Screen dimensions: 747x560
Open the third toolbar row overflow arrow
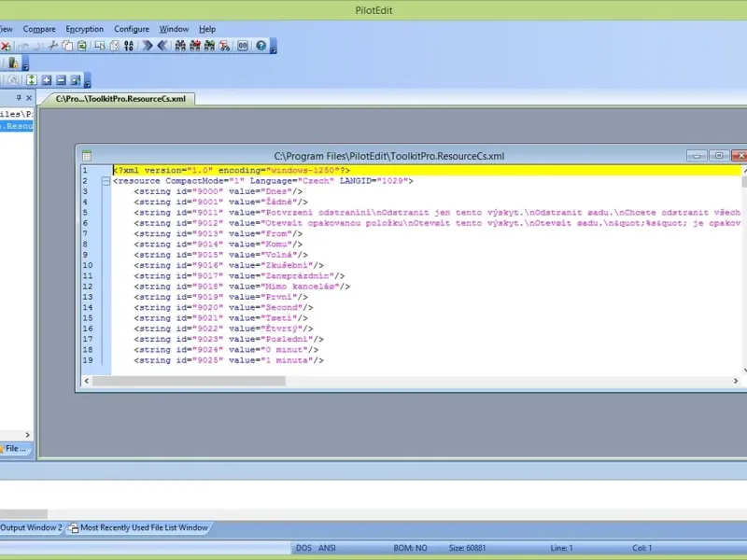(x=88, y=83)
